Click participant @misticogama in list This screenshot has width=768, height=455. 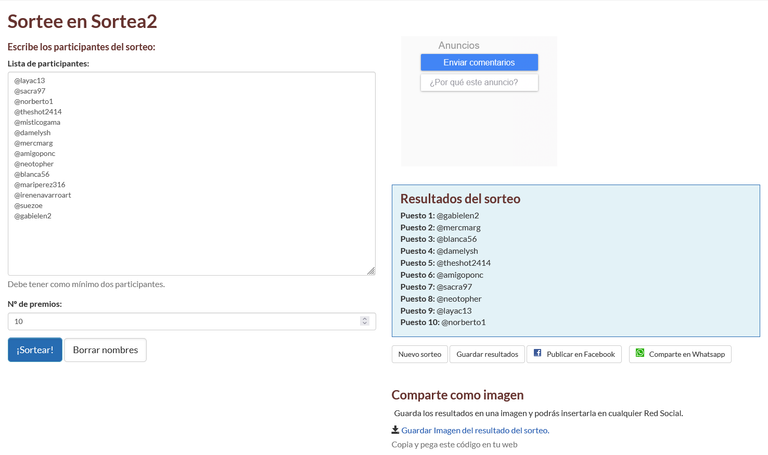(x=37, y=122)
